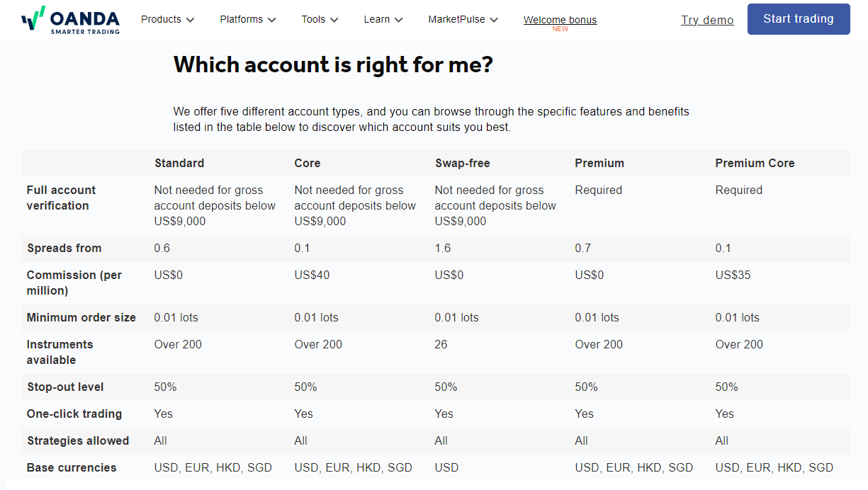Viewport: 868px width, 490px height.
Task: Expand the Tools dropdown chevron
Action: 334,20
